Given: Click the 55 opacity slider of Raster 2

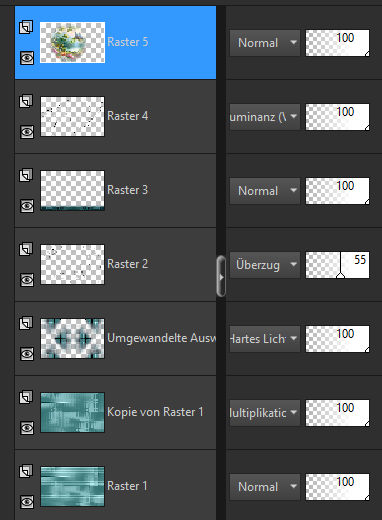Looking at the screenshot, I should [x=337, y=265].
